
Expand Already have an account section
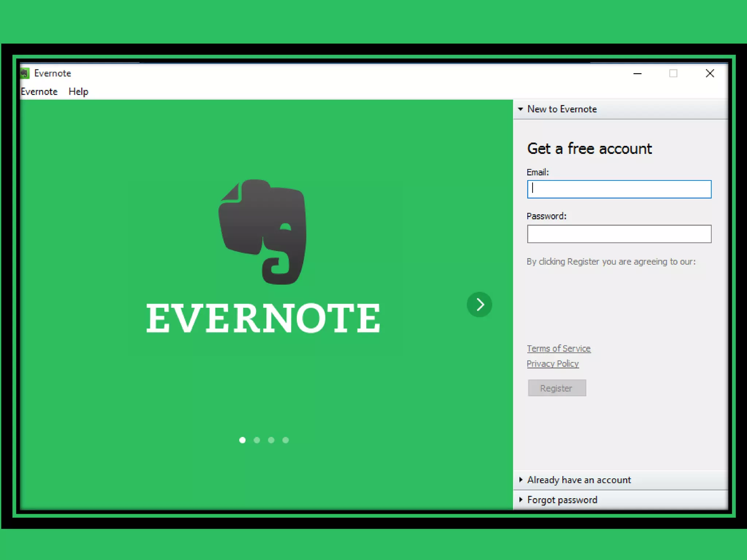click(578, 480)
